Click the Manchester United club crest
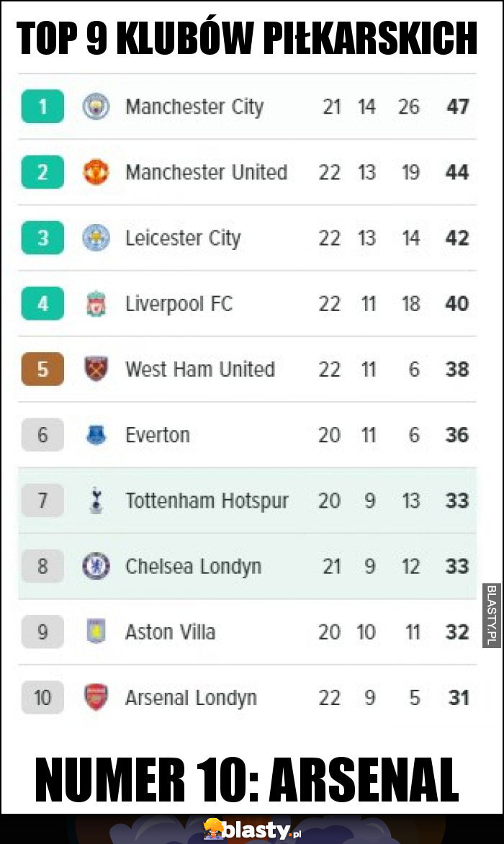Screen dimensions: 504x844 point(96,172)
